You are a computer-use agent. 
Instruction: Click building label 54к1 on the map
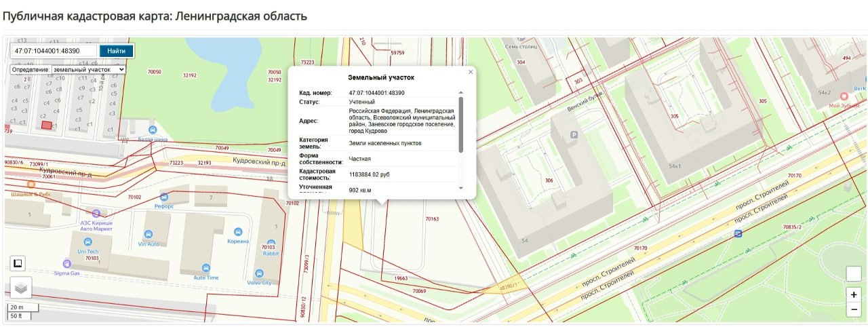point(676,166)
